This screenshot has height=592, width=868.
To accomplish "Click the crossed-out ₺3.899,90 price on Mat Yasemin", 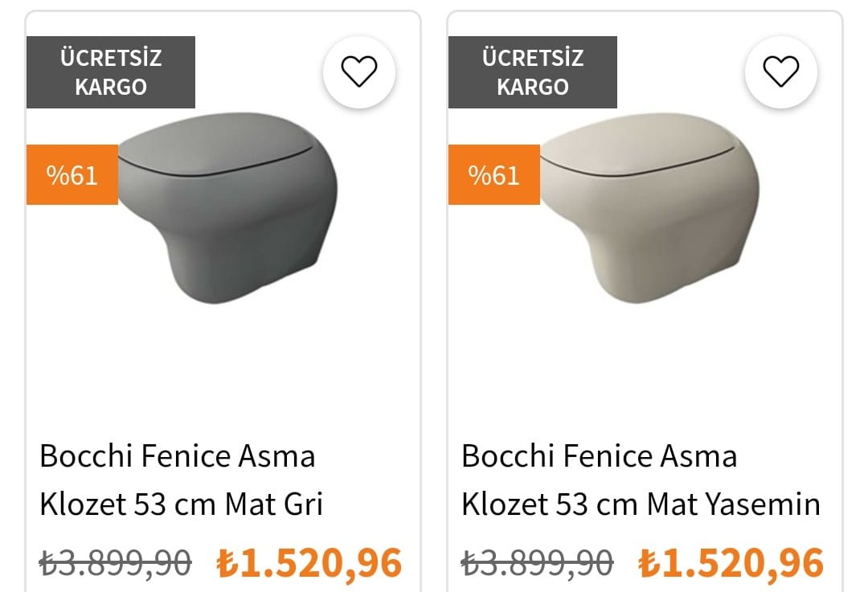I will [537, 561].
